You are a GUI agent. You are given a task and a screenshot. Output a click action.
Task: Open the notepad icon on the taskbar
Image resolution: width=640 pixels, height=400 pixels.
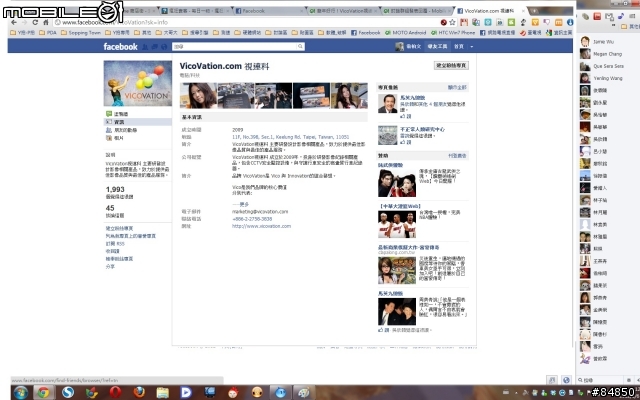162,393
